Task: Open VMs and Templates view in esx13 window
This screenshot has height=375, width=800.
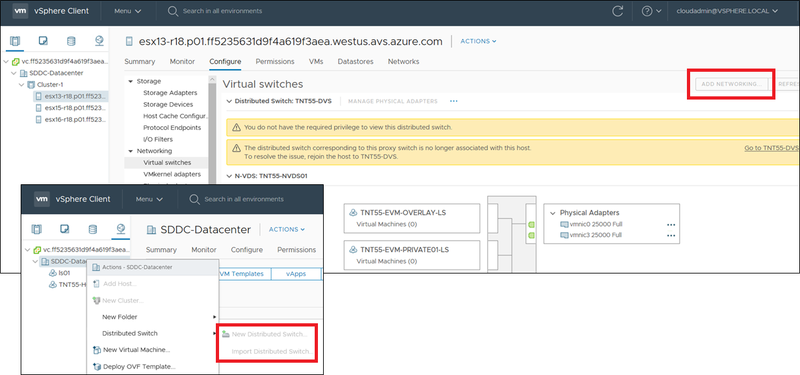Action: tap(43, 40)
